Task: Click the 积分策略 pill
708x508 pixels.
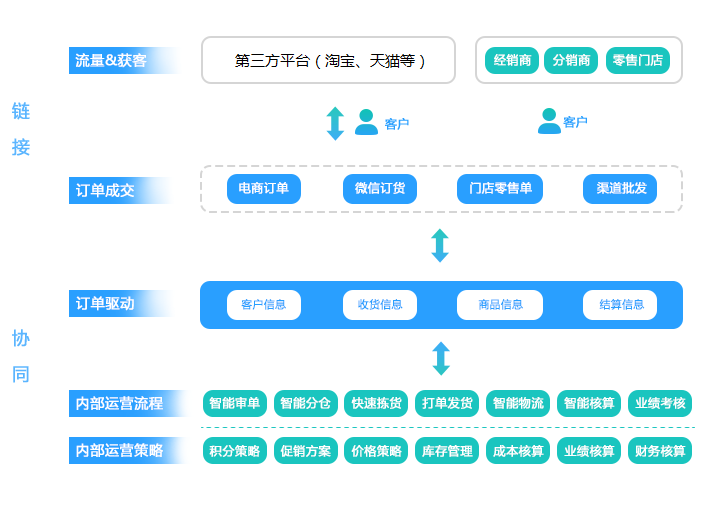Action: pos(235,450)
